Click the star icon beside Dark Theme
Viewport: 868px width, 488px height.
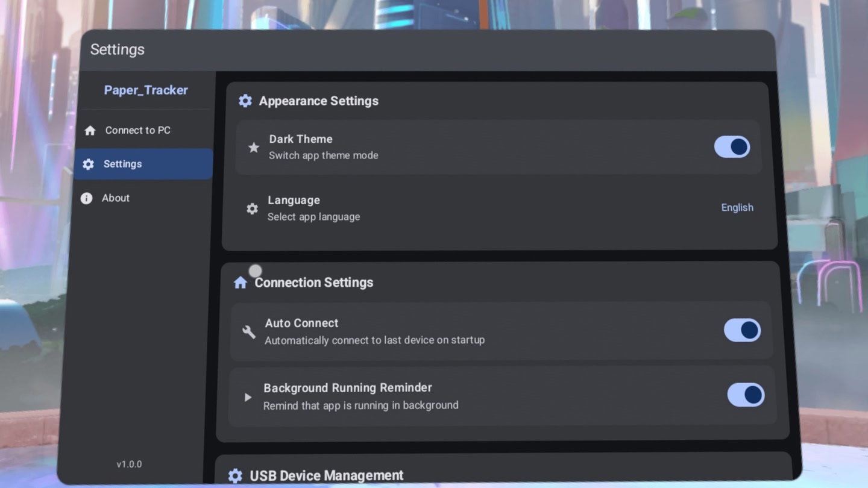coord(254,148)
